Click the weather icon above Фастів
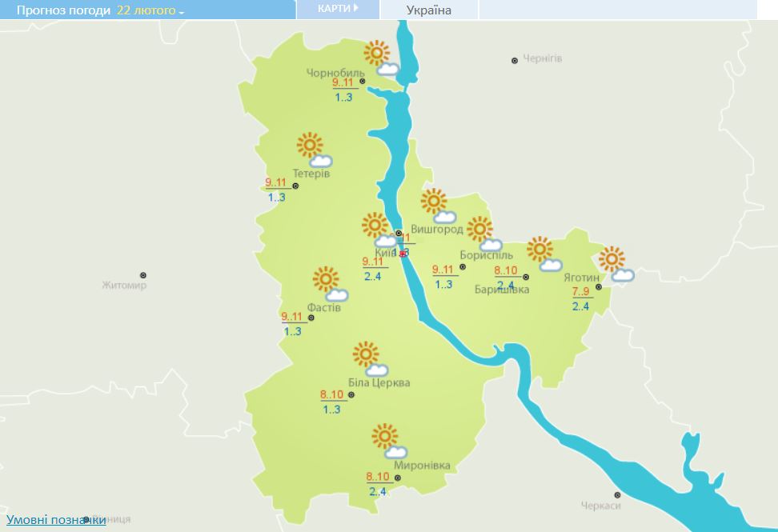 331,284
